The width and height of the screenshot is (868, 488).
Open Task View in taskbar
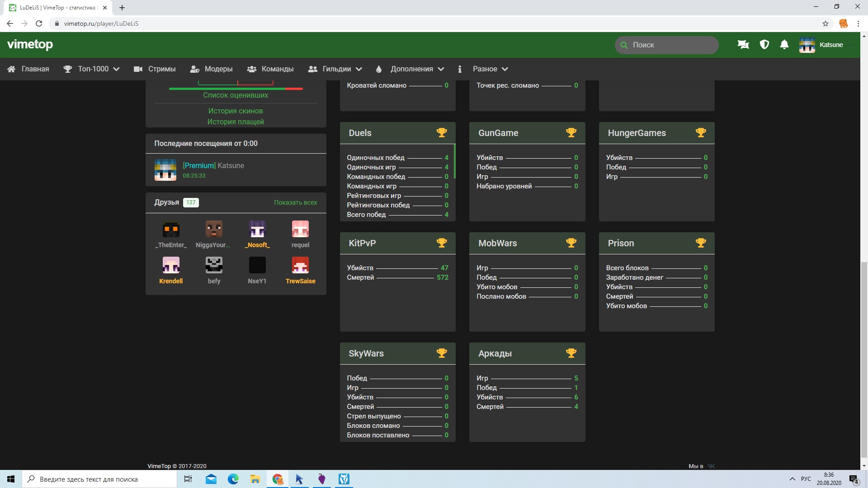coord(188,479)
